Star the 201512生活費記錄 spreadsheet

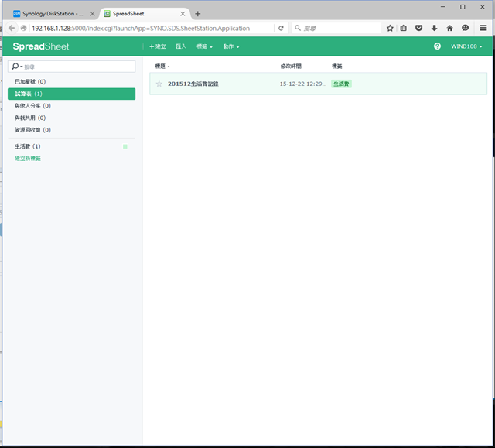tap(159, 84)
